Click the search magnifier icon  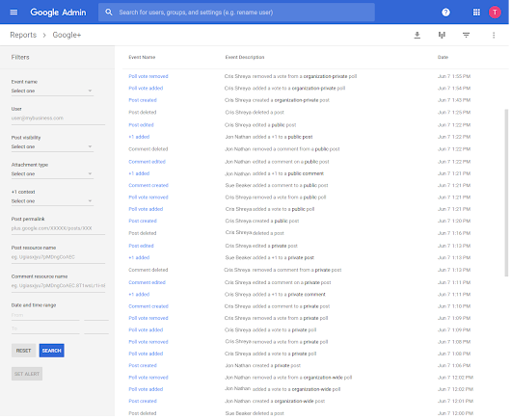[109, 13]
